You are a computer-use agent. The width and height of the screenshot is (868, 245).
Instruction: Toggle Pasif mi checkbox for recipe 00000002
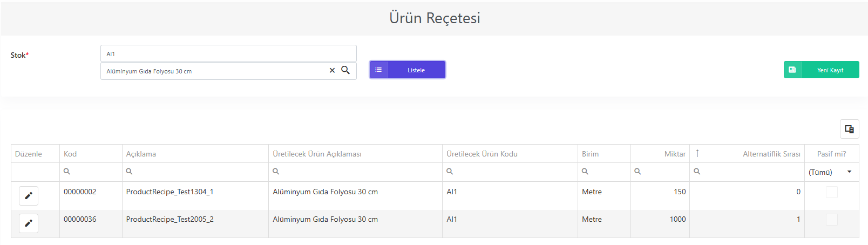point(832,192)
